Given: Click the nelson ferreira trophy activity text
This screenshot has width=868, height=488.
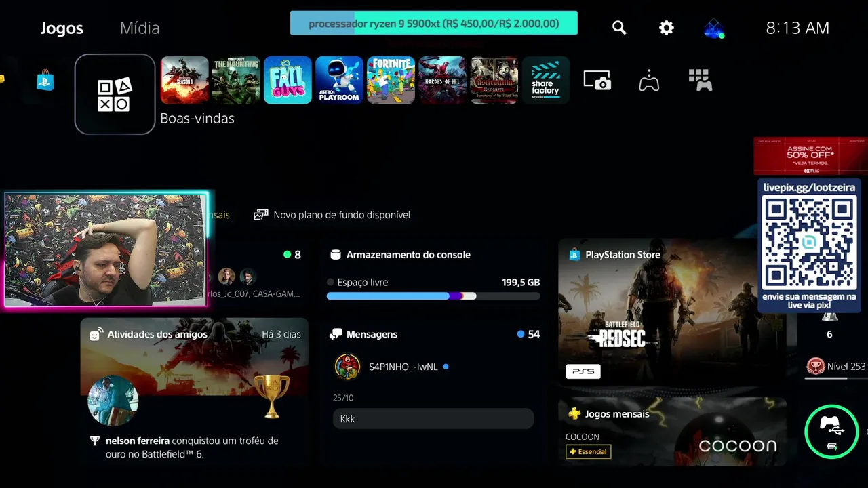Looking at the screenshot, I should 192,447.
